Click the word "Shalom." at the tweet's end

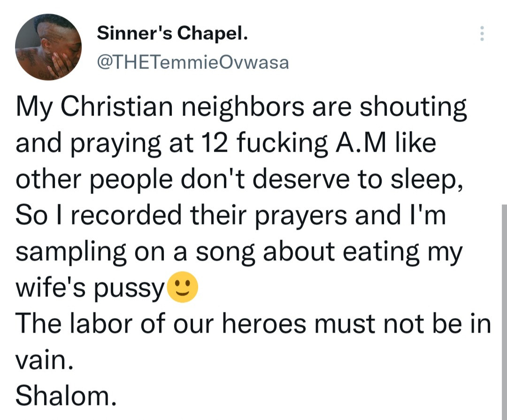[x=66, y=396]
